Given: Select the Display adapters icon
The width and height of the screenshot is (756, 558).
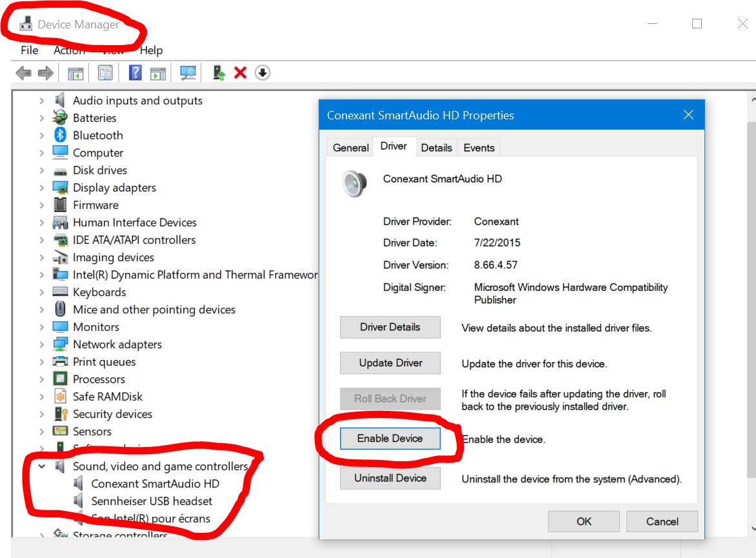Looking at the screenshot, I should 60,188.
